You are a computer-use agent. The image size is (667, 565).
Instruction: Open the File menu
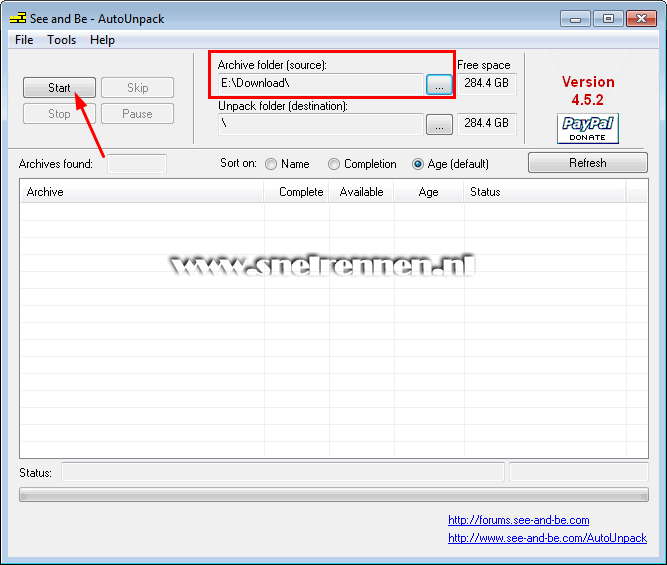point(24,40)
